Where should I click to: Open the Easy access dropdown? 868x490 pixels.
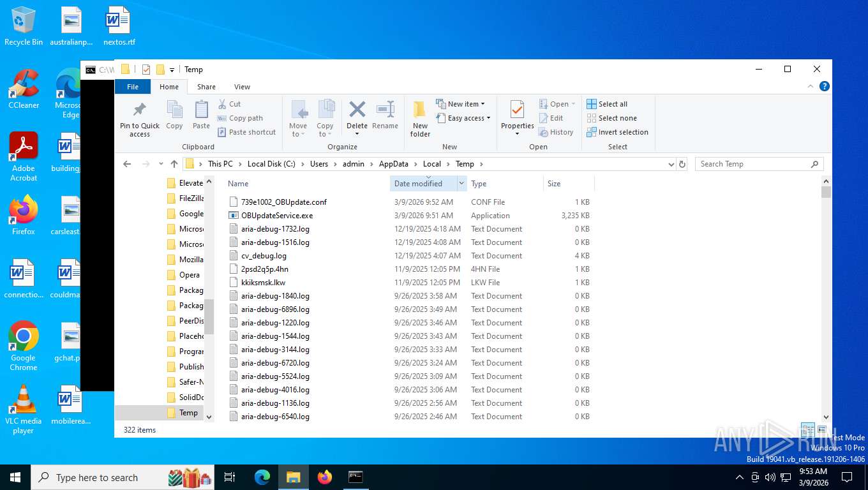(463, 118)
